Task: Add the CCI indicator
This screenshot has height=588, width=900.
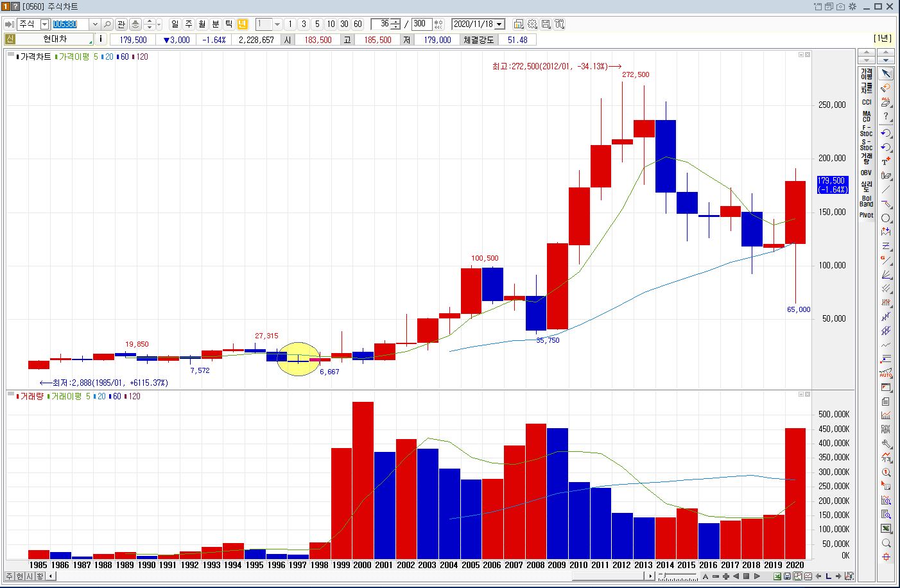Action: coord(867,103)
